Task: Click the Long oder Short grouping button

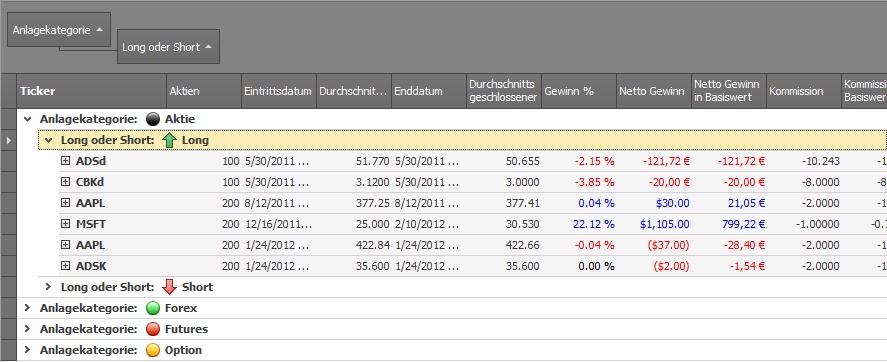Action: [x=168, y=47]
